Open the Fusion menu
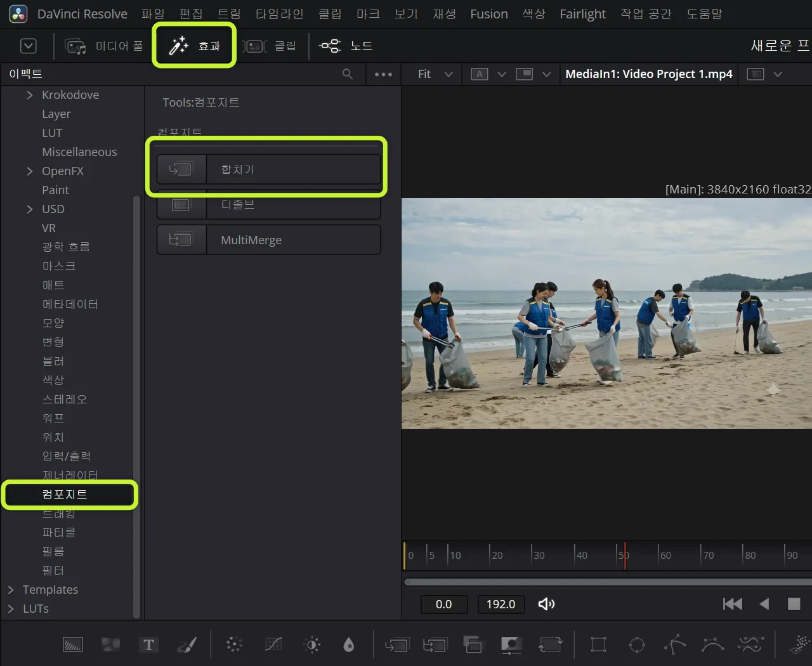This screenshot has width=812, height=666. [x=489, y=14]
